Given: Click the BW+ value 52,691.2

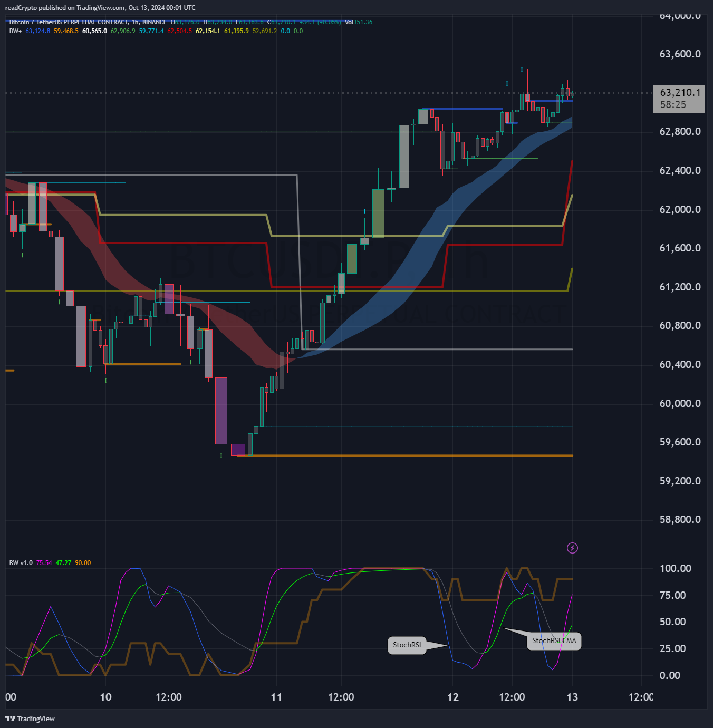Looking at the screenshot, I should [265, 31].
